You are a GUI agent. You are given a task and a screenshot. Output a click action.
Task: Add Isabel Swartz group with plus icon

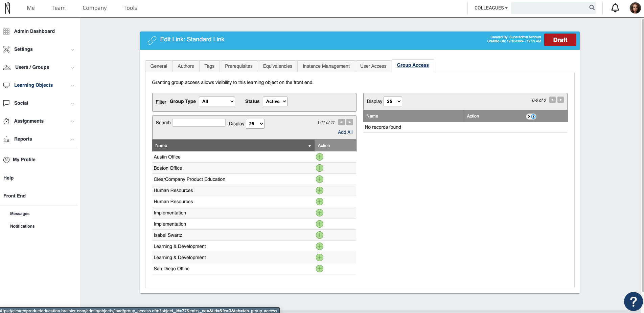coord(320,235)
